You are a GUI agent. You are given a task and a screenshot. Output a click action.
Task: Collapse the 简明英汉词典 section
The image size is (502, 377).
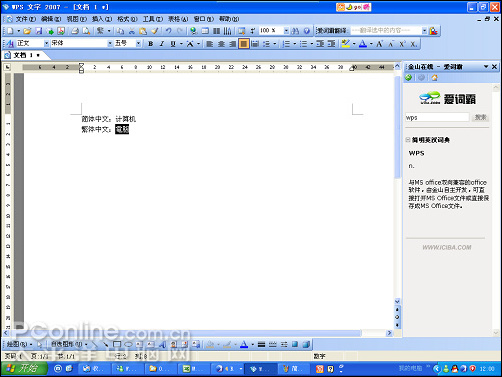click(x=408, y=140)
